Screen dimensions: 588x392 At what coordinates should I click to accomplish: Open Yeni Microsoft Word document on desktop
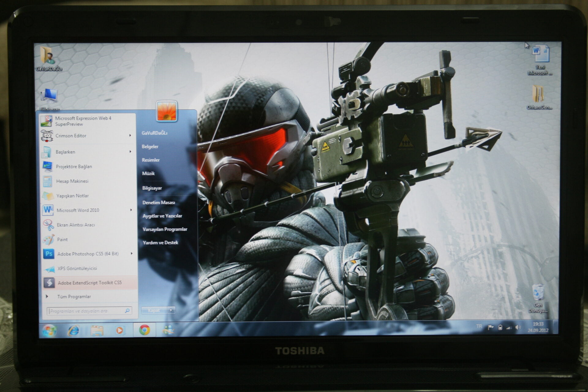click(540, 60)
